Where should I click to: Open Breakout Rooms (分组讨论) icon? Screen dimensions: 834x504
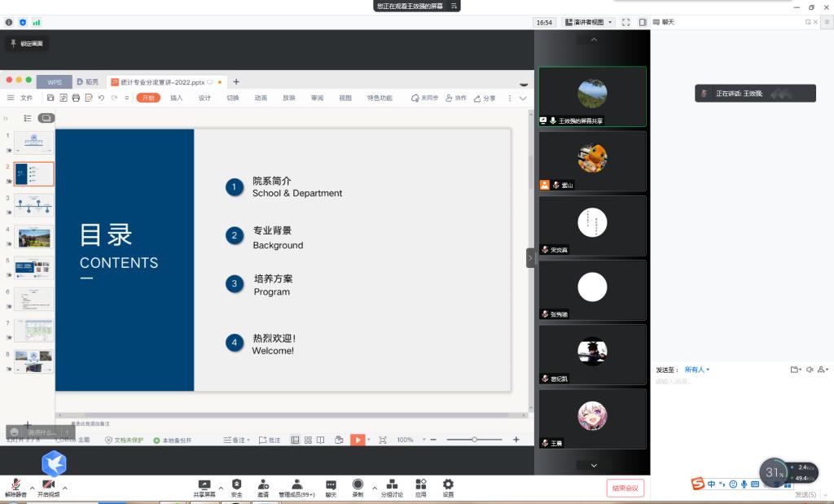coord(392,486)
